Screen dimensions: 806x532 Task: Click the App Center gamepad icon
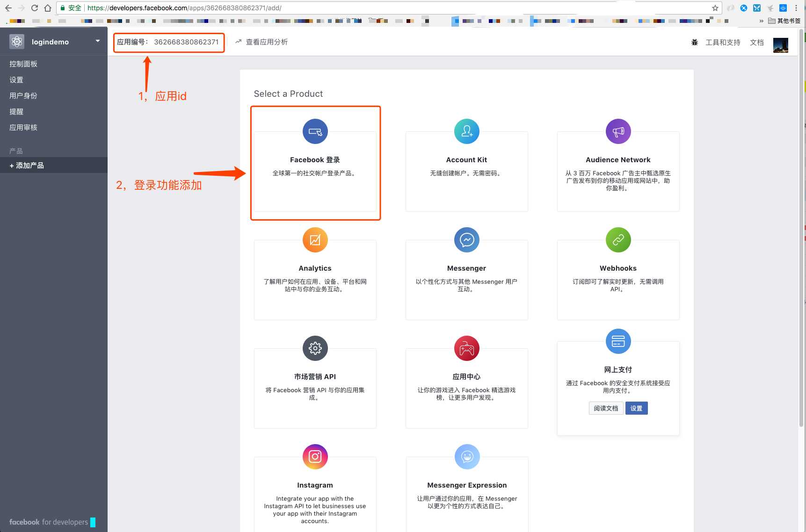(x=467, y=348)
